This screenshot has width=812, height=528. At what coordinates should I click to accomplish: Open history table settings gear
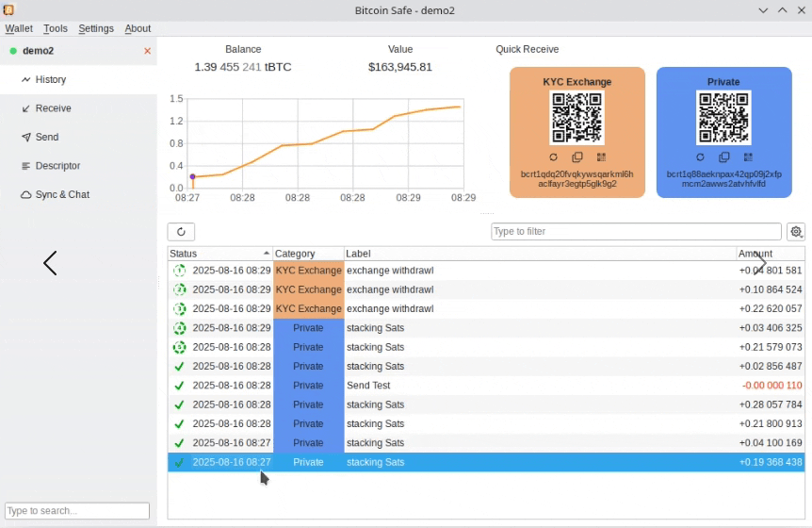pyautogui.click(x=796, y=232)
